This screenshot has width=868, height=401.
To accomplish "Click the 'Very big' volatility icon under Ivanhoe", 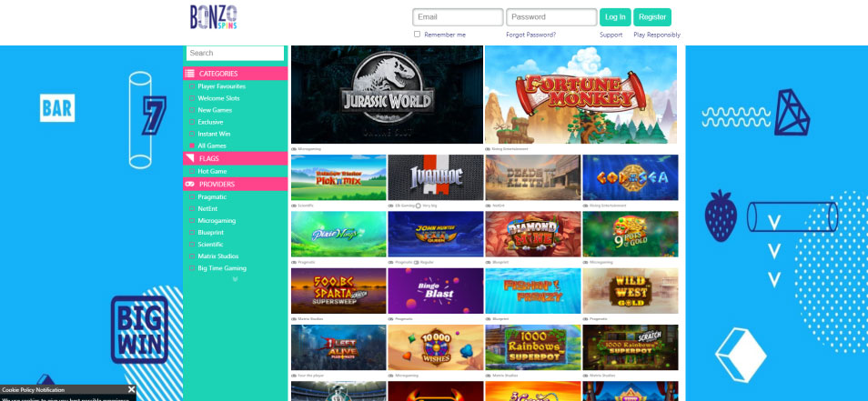I will click(x=419, y=206).
